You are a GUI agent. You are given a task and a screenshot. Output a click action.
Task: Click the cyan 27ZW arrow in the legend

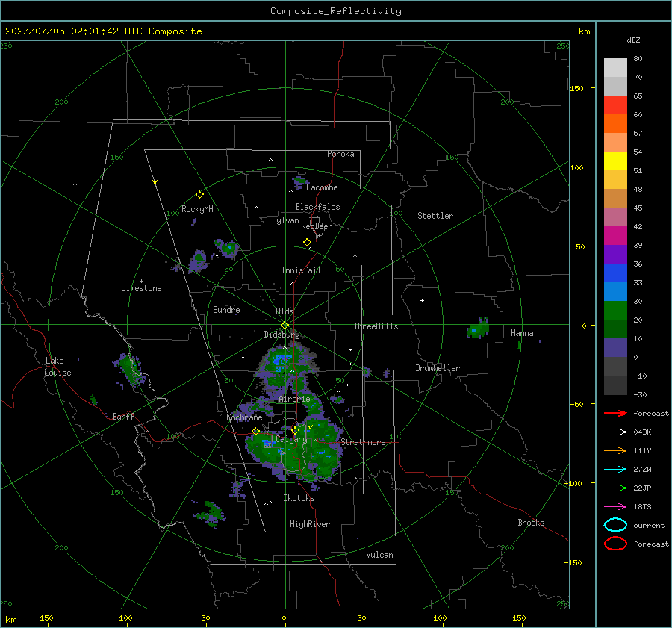[615, 470]
